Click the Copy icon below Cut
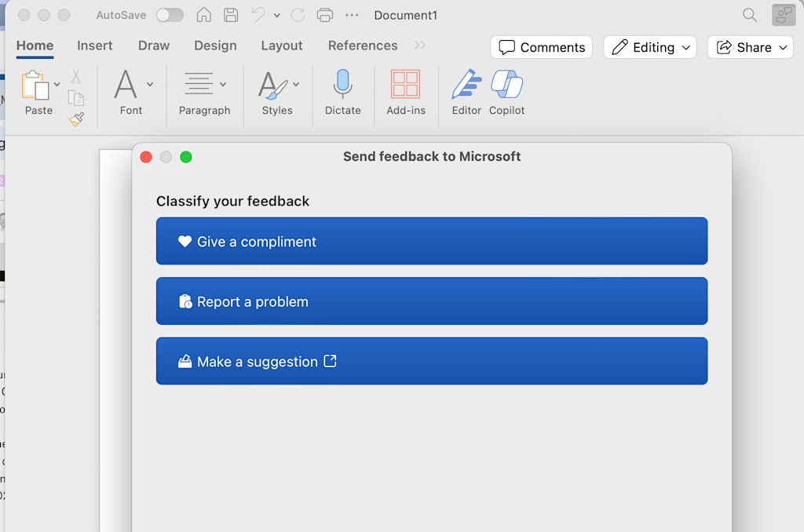The height and width of the screenshot is (532, 804). (x=76, y=97)
